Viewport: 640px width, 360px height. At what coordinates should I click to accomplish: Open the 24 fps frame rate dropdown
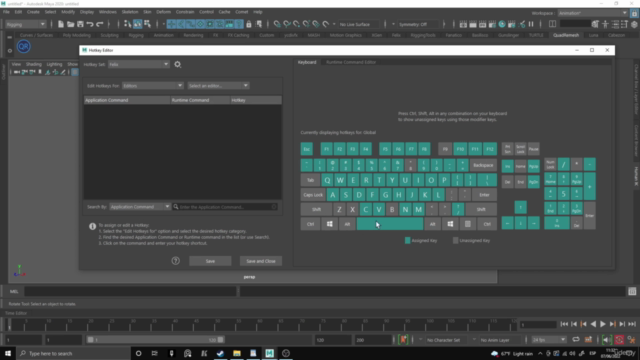click(x=549, y=340)
